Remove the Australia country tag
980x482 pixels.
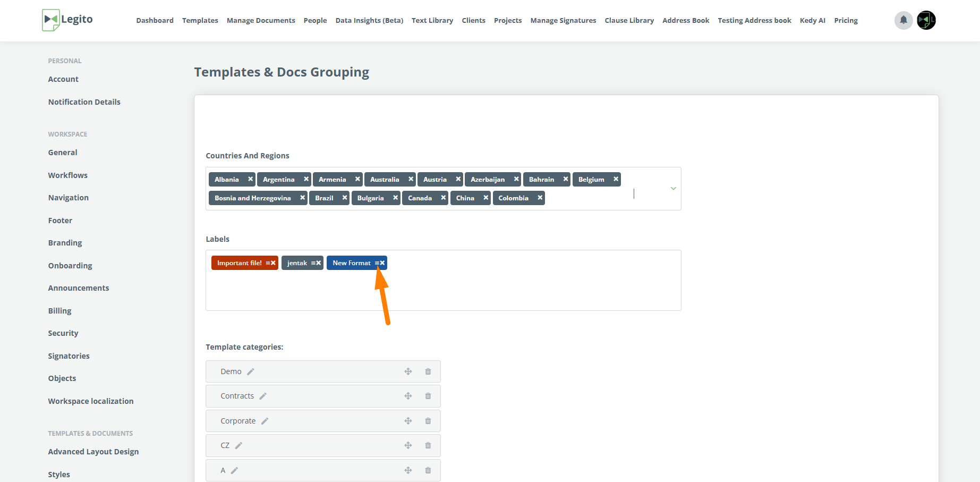pos(411,179)
